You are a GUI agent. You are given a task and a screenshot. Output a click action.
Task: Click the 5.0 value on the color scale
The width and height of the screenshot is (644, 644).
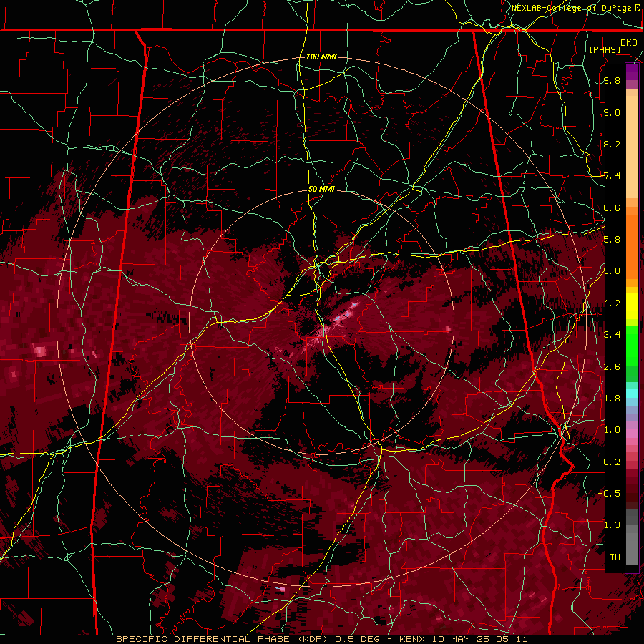point(612,271)
